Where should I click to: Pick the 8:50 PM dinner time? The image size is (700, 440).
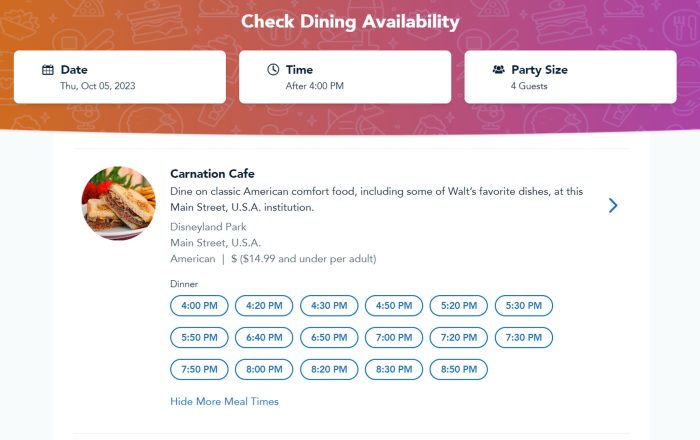[458, 370]
